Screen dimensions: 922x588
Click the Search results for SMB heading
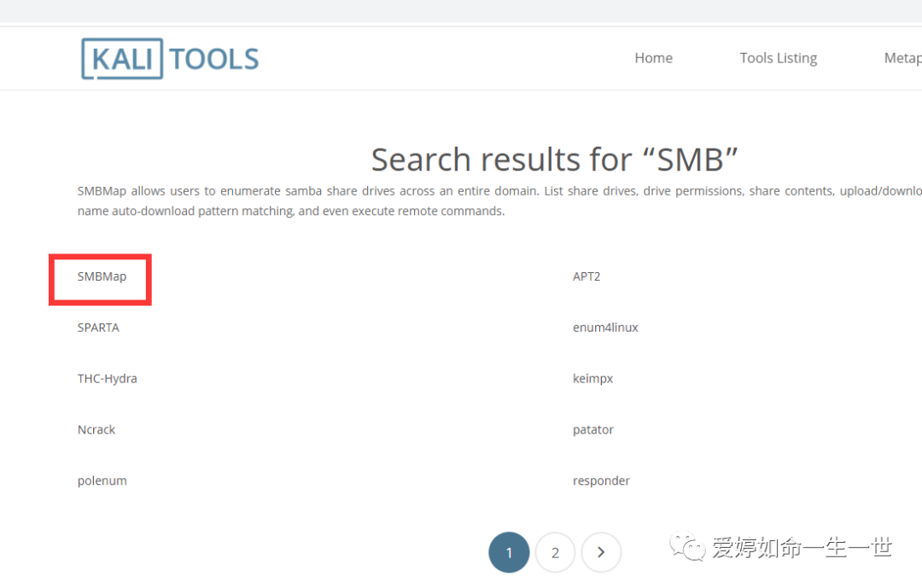click(555, 160)
